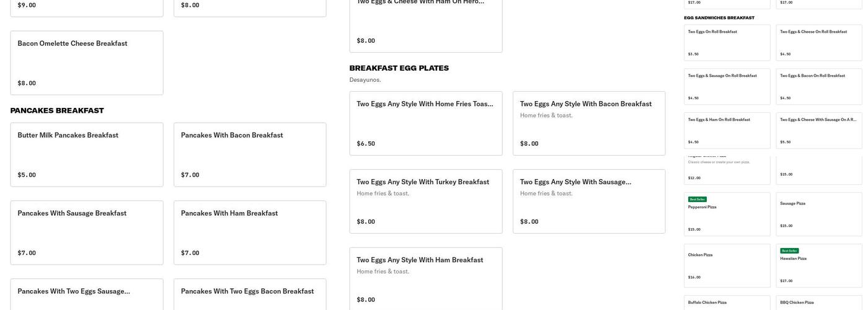Select Two Eggs & Ham On Roll Breakfast
The height and width of the screenshot is (310, 868).
(727, 130)
